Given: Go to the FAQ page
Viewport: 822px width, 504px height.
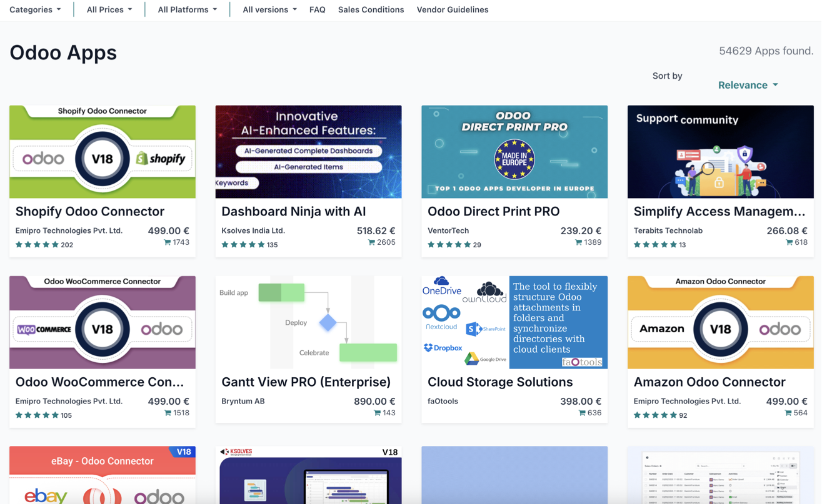Looking at the screenshot, I should 318,9.
